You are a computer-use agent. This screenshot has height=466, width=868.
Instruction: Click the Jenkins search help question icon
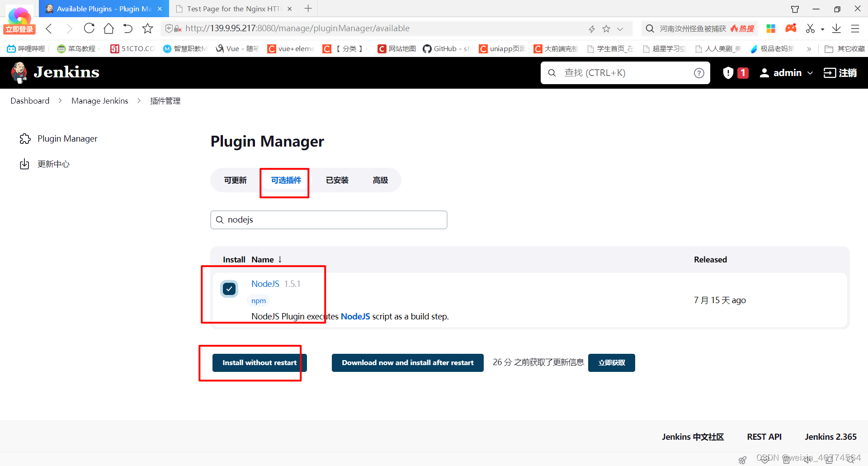click(x=699, y=73)
